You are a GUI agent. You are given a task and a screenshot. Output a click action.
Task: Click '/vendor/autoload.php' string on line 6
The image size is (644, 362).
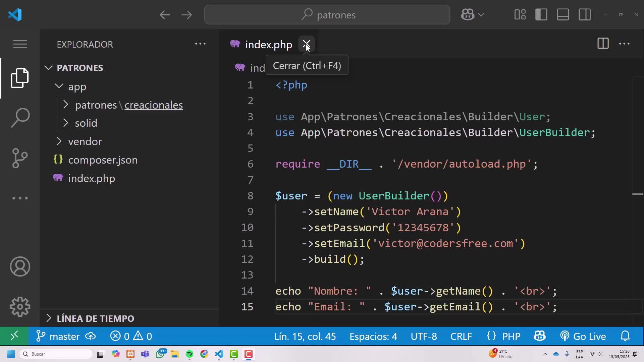point(462,164)
